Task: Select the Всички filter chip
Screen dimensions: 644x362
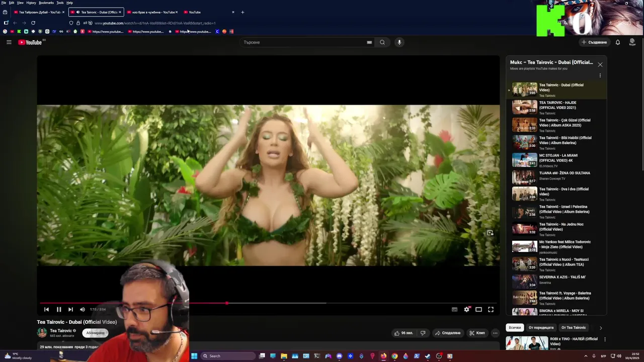Action: [x=515, y=328]
